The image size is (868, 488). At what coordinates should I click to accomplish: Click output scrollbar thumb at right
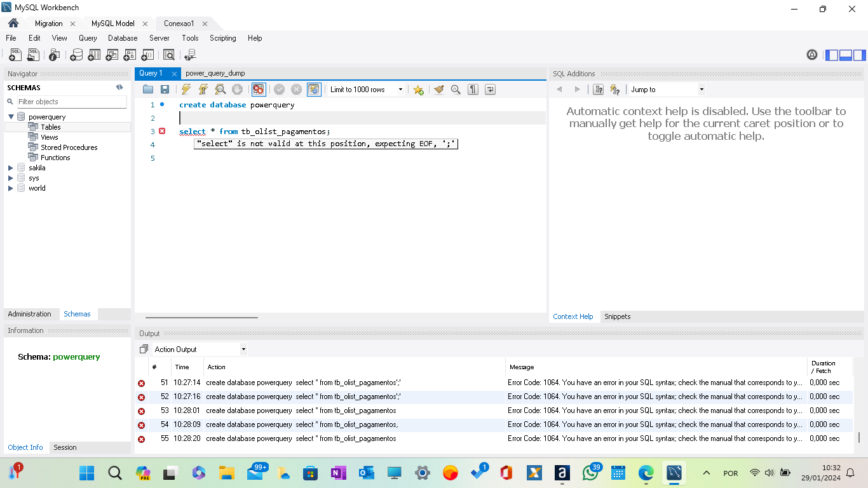[x=859, y=437]
